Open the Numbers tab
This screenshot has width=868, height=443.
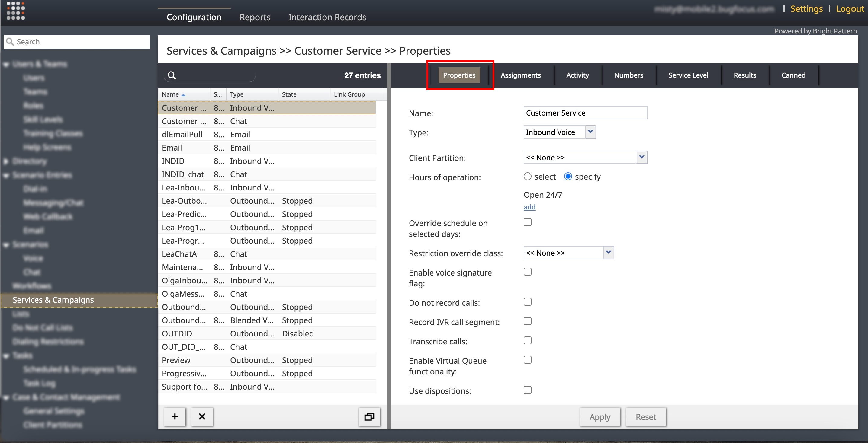[x=628, y=75]
